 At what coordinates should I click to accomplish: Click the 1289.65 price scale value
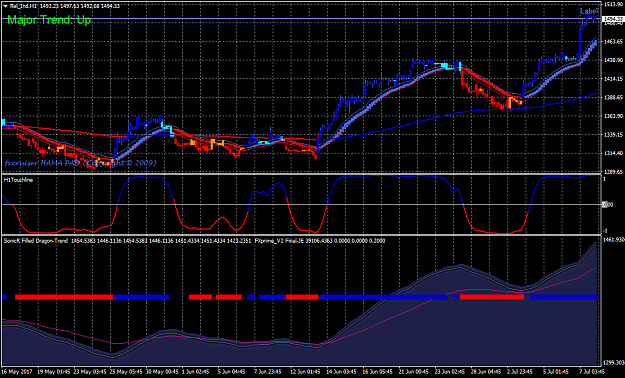click(x=613, y=172)
